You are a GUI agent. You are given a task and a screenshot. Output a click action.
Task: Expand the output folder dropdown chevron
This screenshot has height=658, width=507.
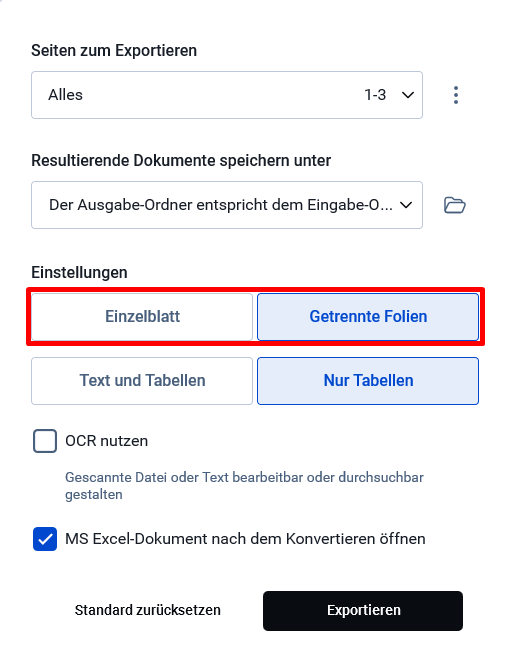point(406,205)
